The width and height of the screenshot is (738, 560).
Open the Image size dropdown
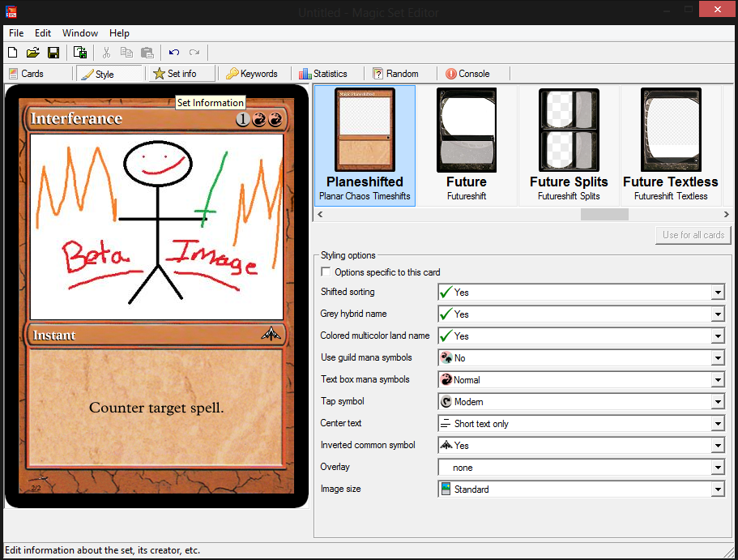coord(718,489)
